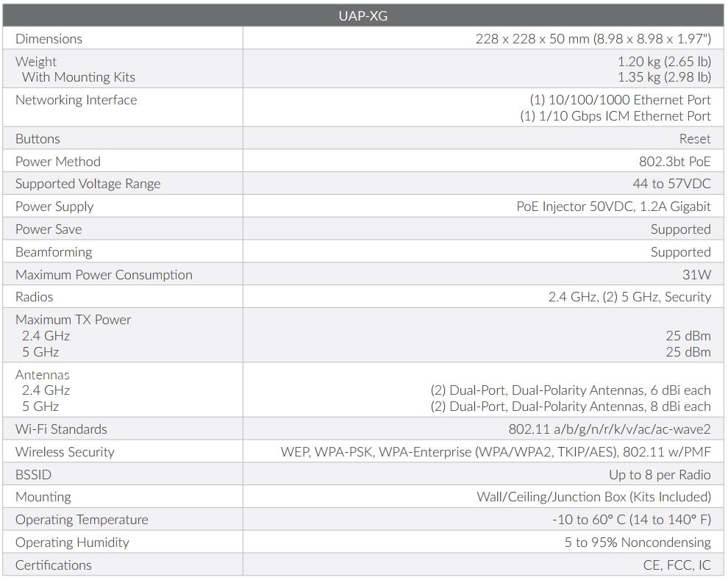Screen dimensions: 728x580
Task: Select the Wireless Security label
Action: pyautogui.click(x=65, y=452)
